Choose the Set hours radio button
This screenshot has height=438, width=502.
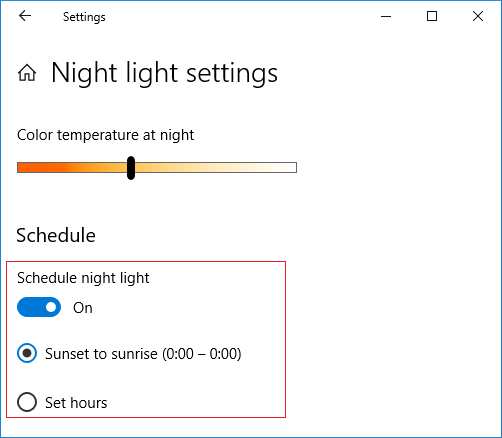point(27,402)
